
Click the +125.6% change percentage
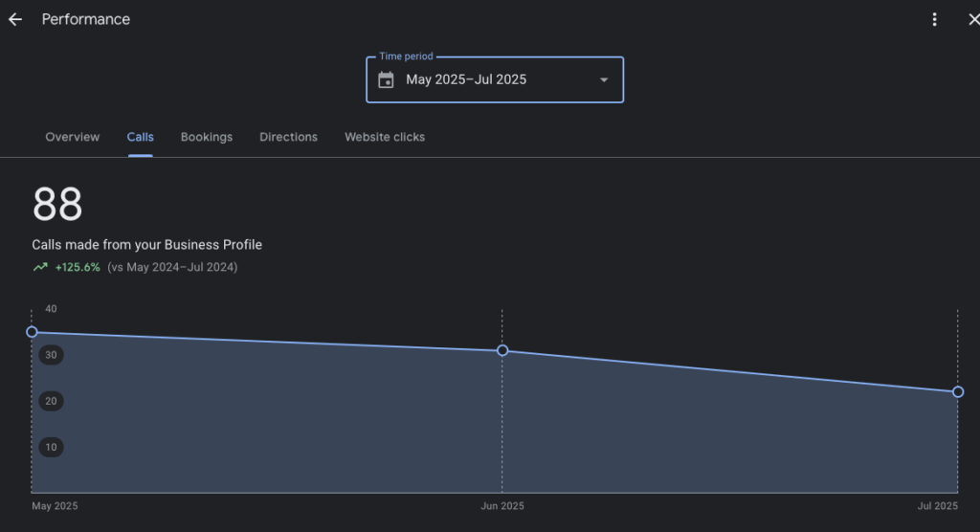click(78, 268)
